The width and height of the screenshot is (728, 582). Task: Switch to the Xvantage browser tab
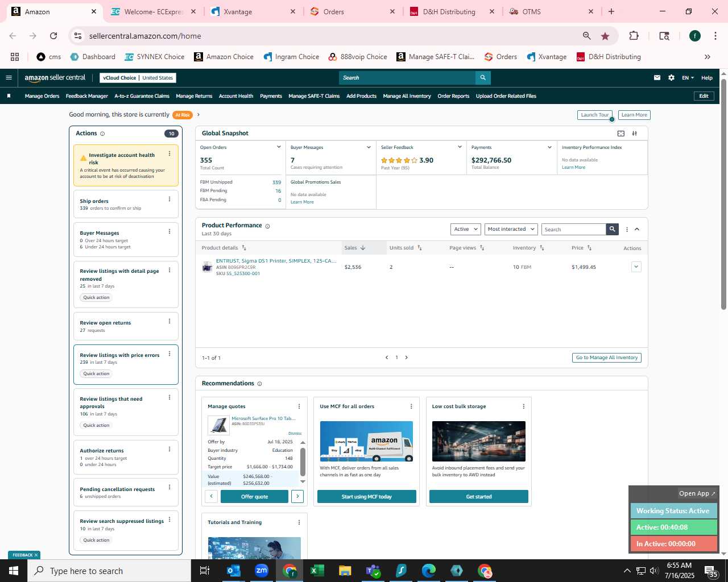(x=253, y=11)
